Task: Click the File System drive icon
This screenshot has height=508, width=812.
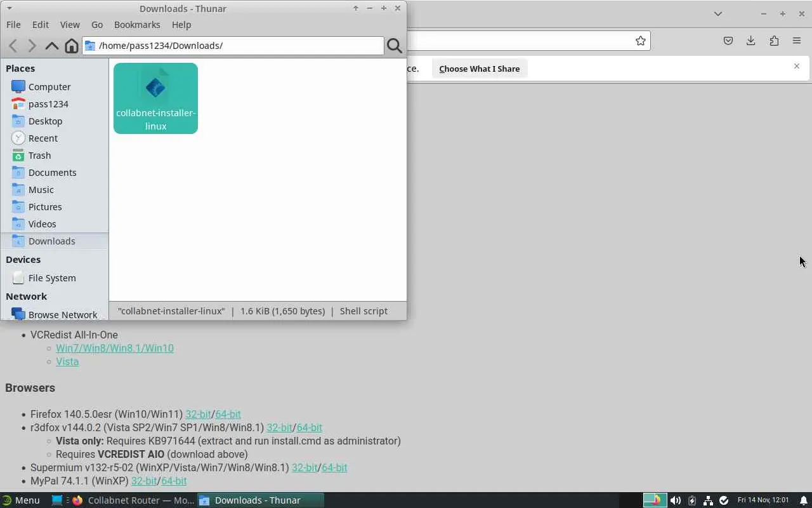Action: click(18, 277)
